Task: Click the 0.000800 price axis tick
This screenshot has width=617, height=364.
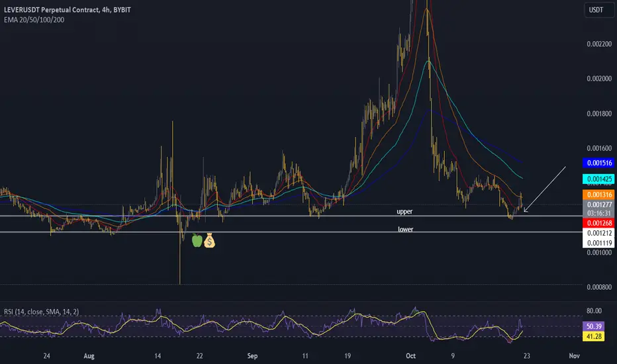Action: pos(599,287)
